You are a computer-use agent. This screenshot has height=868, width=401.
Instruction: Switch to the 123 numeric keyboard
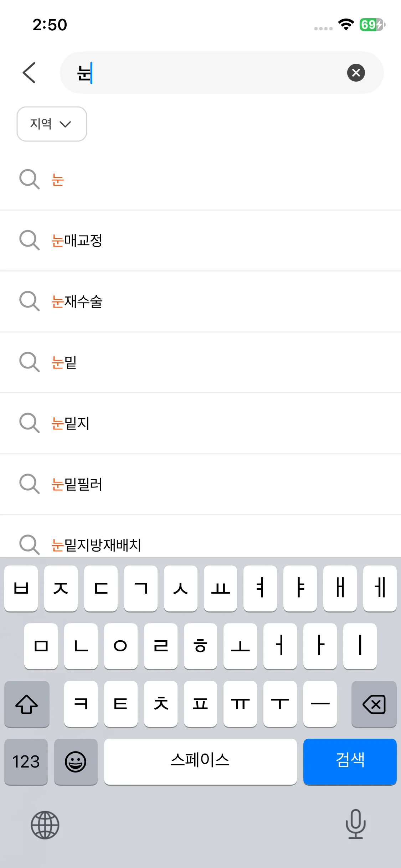[x=26, y=761]
